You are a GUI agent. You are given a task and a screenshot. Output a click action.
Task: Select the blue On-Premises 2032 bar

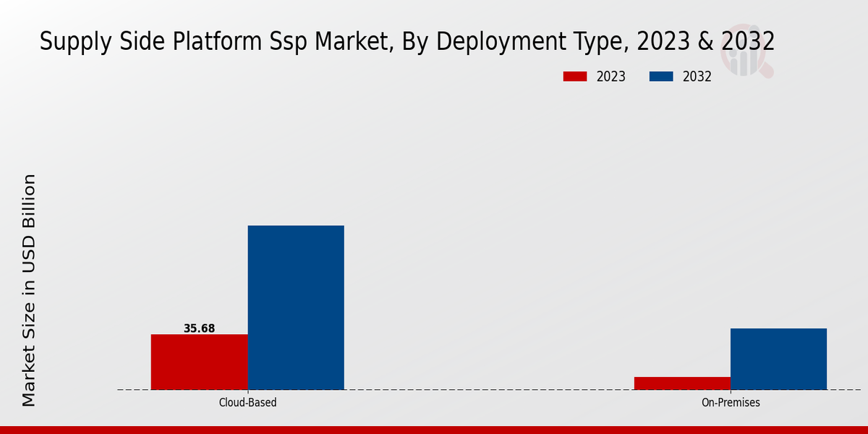pyautogui.click(x=778, y=359)
